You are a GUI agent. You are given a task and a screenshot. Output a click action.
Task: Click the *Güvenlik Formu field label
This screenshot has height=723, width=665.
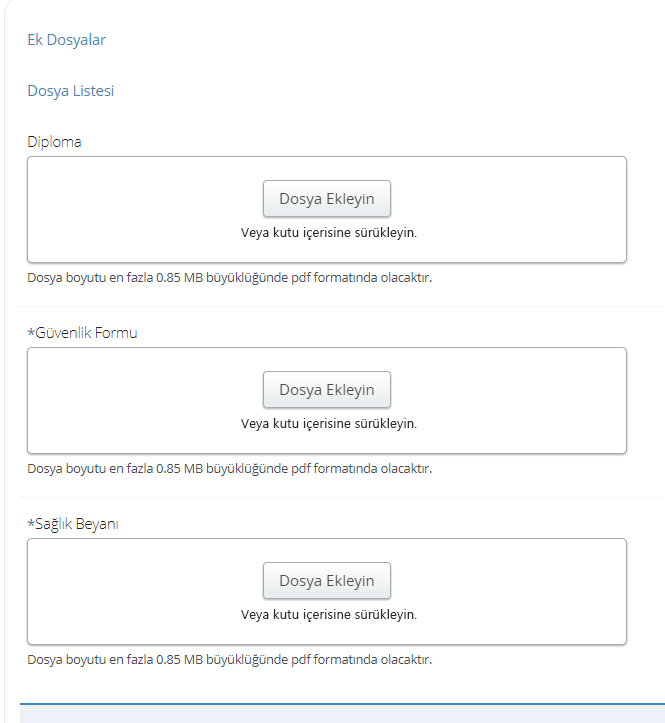click(83, 332)
